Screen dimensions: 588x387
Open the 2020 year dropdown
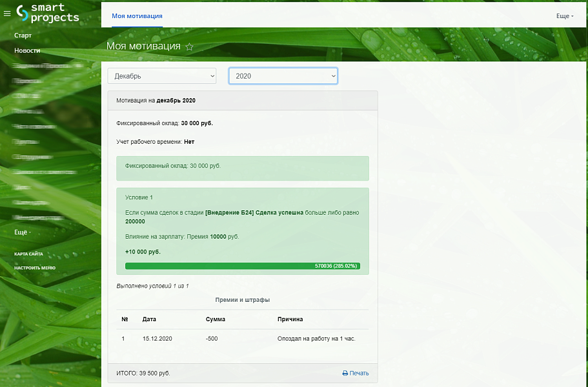(283, 76)
